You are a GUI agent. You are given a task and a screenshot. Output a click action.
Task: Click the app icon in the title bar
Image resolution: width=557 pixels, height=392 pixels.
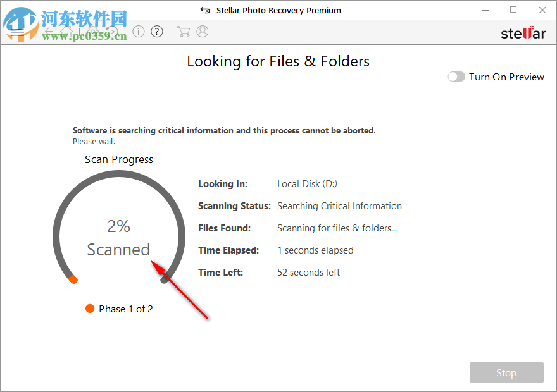pos(206,9)
